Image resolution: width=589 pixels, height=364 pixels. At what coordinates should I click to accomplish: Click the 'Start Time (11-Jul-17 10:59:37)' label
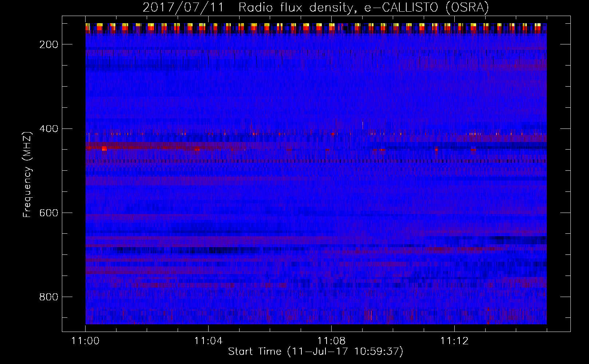point(316,352)
